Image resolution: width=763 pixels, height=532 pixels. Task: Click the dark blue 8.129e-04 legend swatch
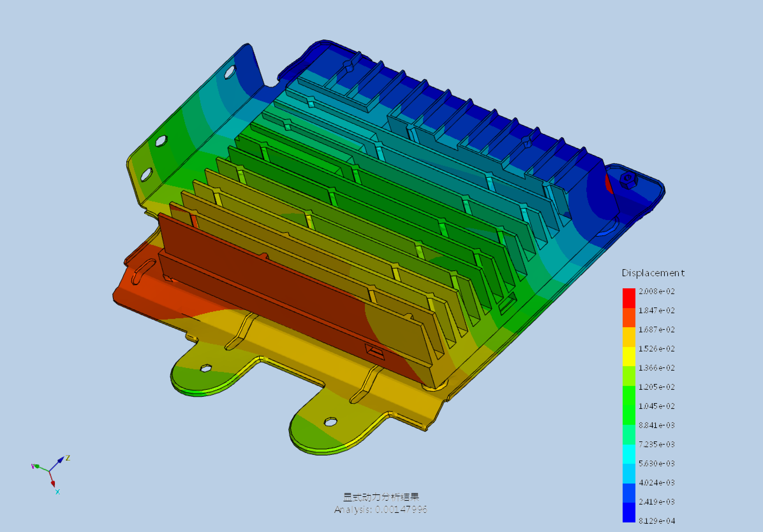pyautogui.click(x=629, y=512)
